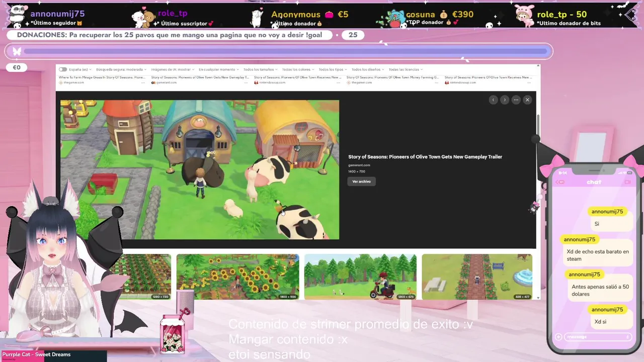Click the 'cosuna' top donor name
The image size is (644, 362).
click(421, 15)
